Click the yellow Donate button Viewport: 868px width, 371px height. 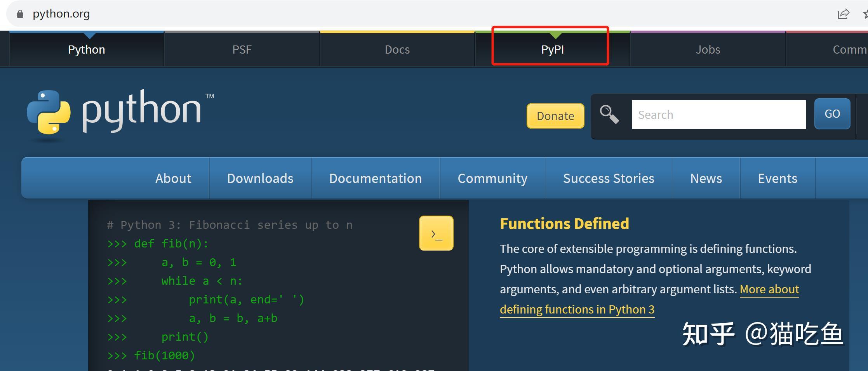click(555, 116)
